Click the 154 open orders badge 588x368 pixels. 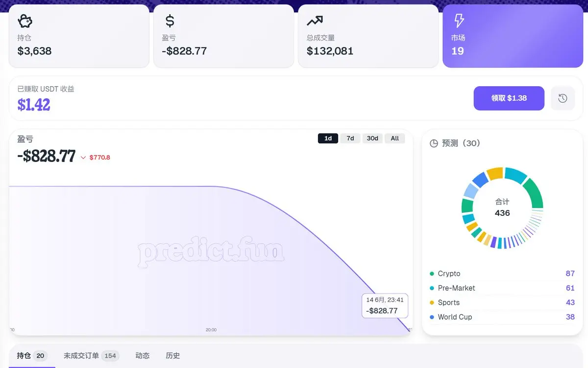(110, 356)
